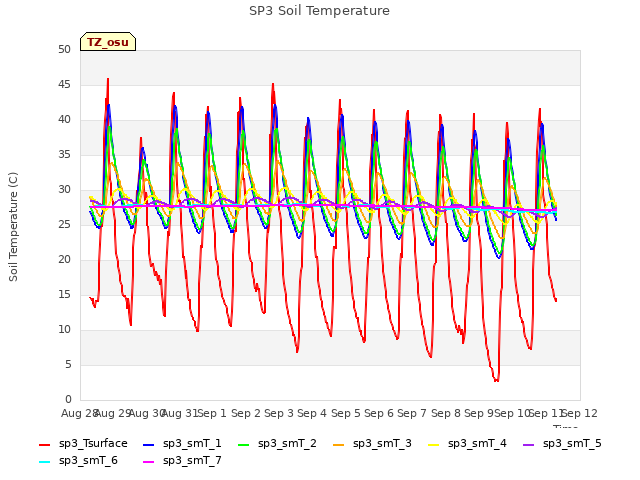Click the 10 y-axis tick label
The width and height of the screenshot is (640, 480).
[x=64, y=329]
